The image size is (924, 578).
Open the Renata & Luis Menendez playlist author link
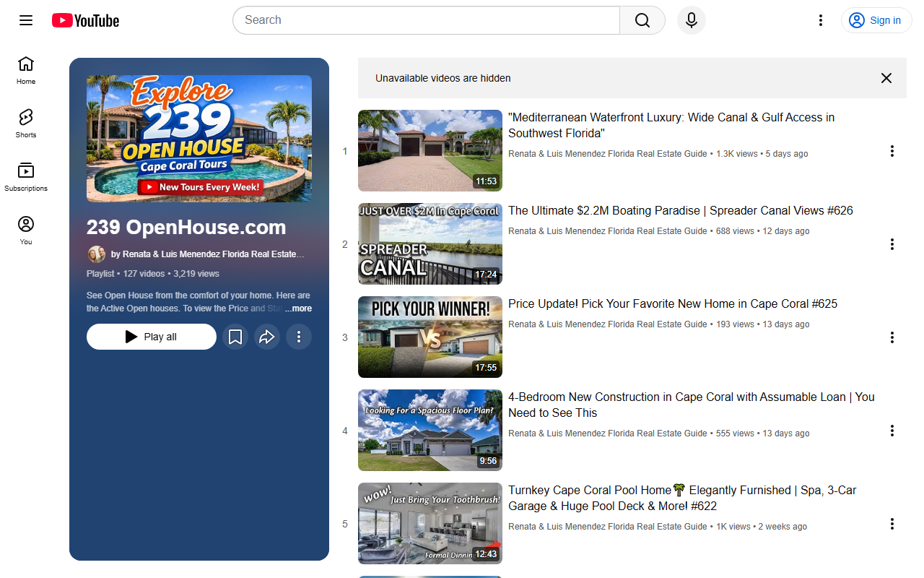coord(208,254)
